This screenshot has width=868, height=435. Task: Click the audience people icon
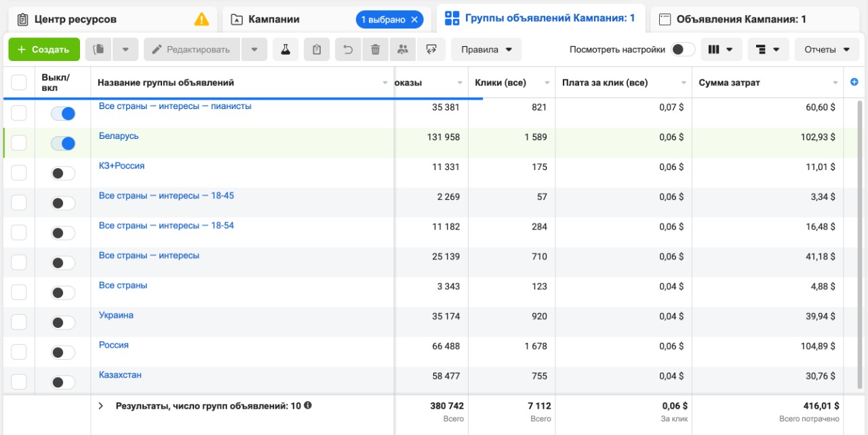pyautogui.click(x=403, y=49)
